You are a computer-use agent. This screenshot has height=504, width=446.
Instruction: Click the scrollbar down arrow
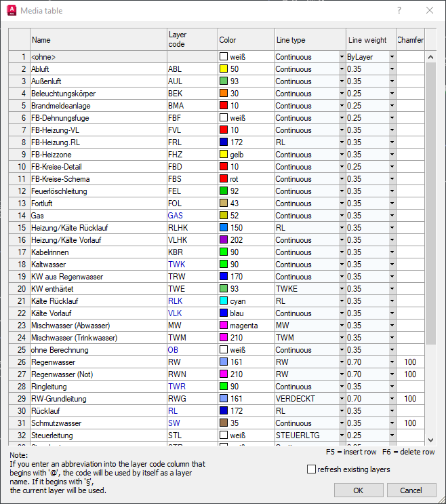coord(431,440)
